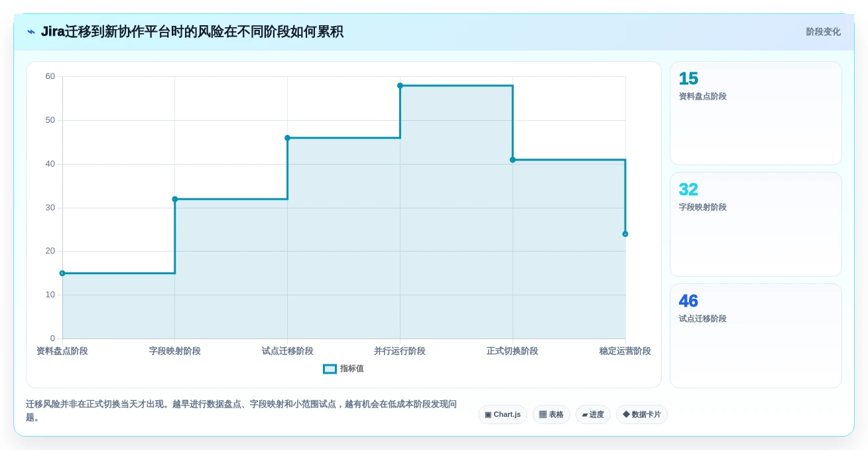Click the x-axis label 并行运行阶段
This screenshot has height=450, width=868.
(x=400, y=351)
